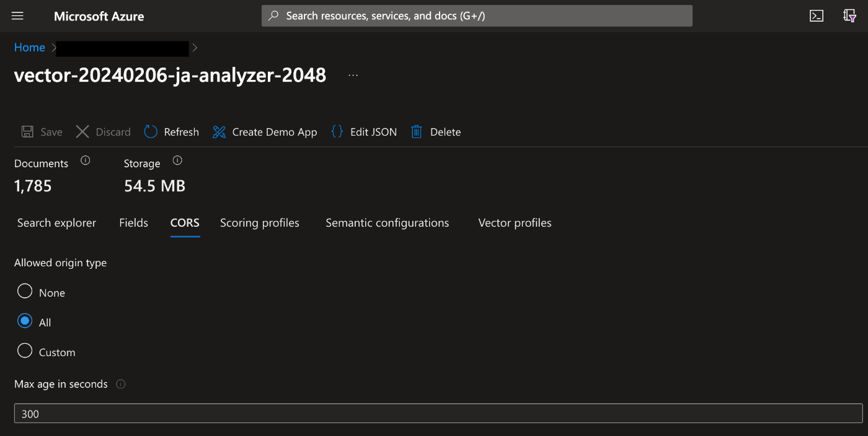Open the ellipsis menu beside index name

pyautogui.click(x=353, y=75)
